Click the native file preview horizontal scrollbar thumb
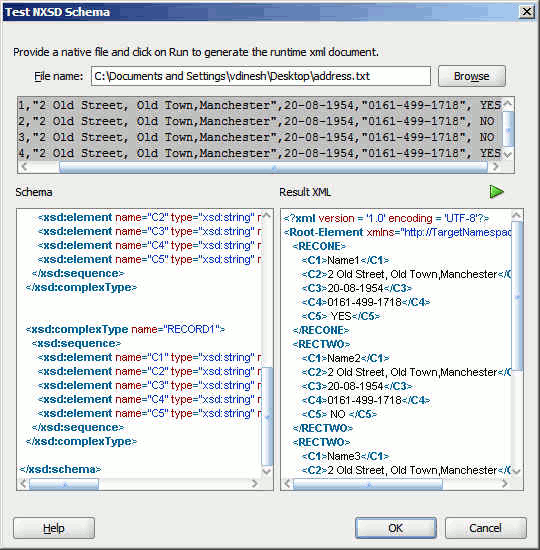This screenshot has height=550, width=540. coord(273,167)
